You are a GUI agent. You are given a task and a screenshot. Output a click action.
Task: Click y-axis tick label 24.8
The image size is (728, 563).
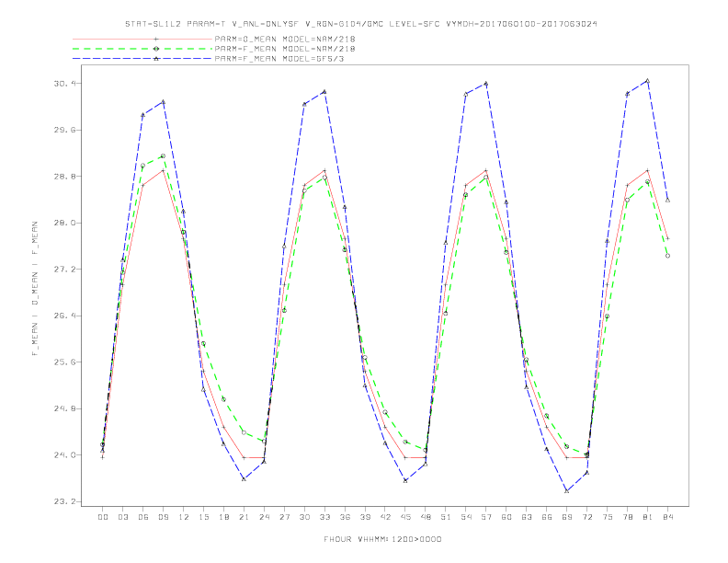click(x=64, y=408)
